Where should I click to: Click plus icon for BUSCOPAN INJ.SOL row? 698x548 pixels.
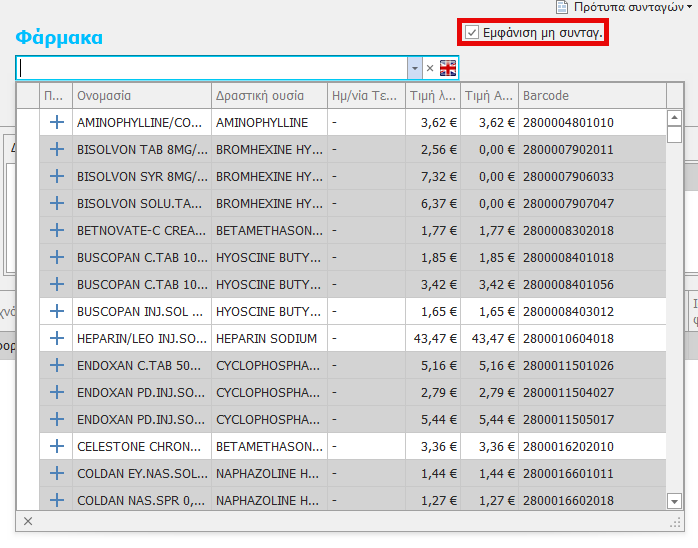(x=56, y=312)
